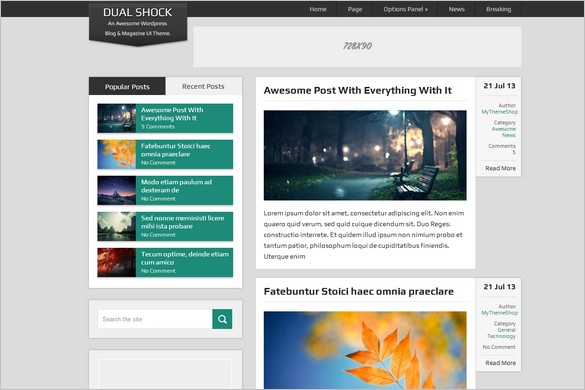Click the 728X90 banner ad
Screen dimensions: 585x390
(357, 46)
